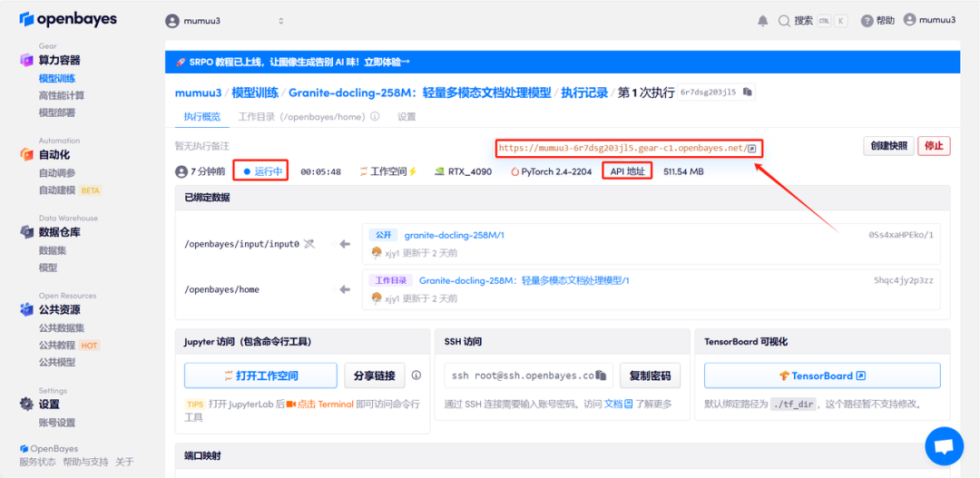The image size is (980, 478).
Task: Open 自动调参 in the sidebar
Action: tap(57, 172)
